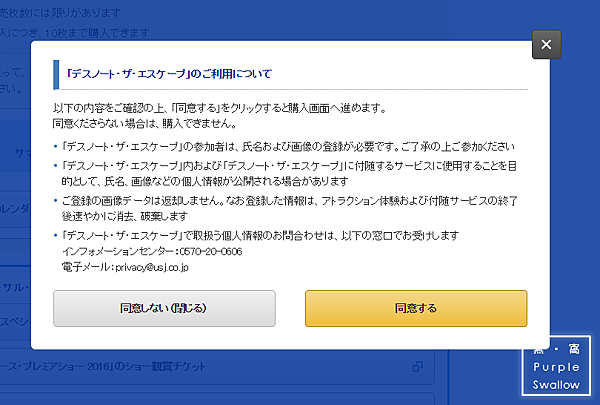This screenshot has width=600, height=405.
Task: Click the Purple Swallow watermark logo
Action: [556, 366]
